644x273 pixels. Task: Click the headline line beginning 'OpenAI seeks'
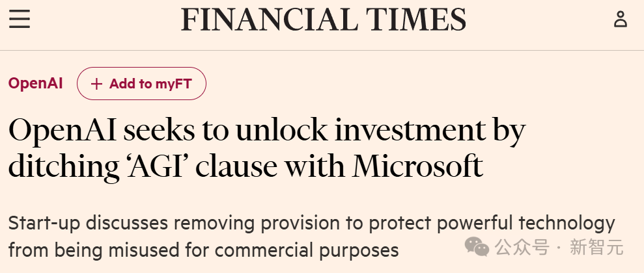[267, 131]
